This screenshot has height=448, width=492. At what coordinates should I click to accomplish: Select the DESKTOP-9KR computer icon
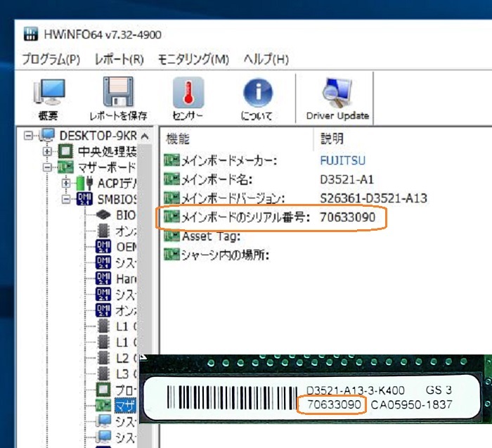click(x=47, y=135)
